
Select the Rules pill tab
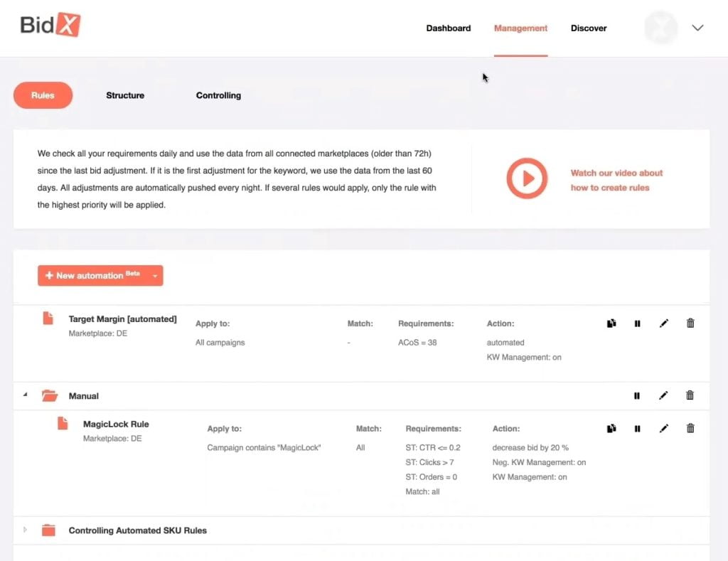43,95
